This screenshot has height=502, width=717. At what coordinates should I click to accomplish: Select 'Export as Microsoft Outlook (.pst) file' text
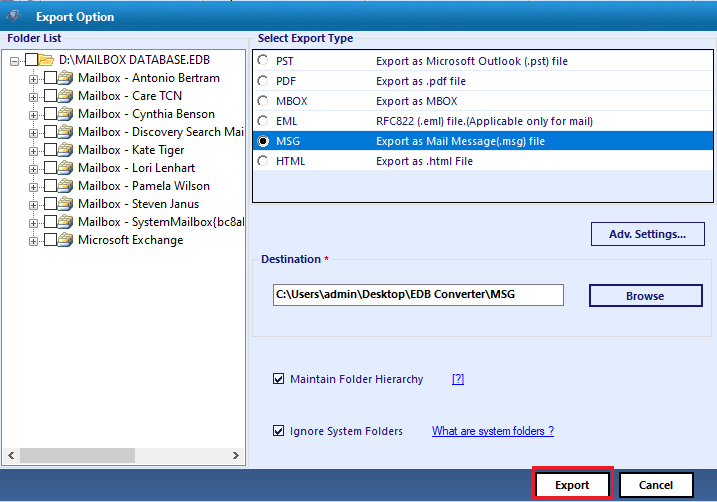[471, 61]
